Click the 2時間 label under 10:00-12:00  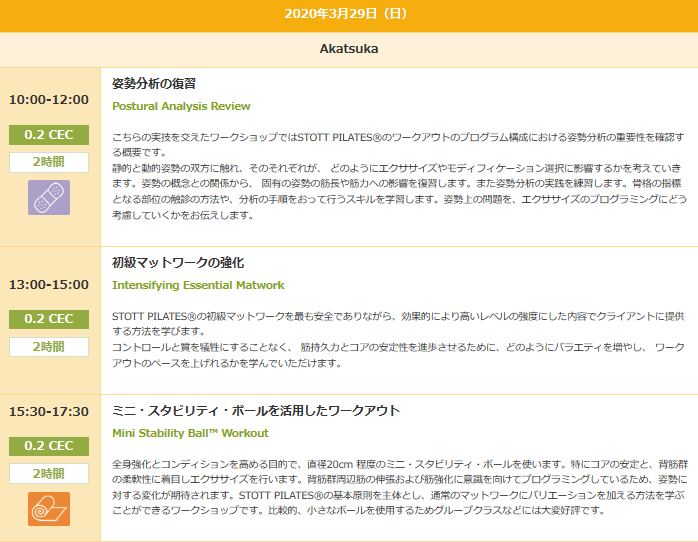[49, 162]
